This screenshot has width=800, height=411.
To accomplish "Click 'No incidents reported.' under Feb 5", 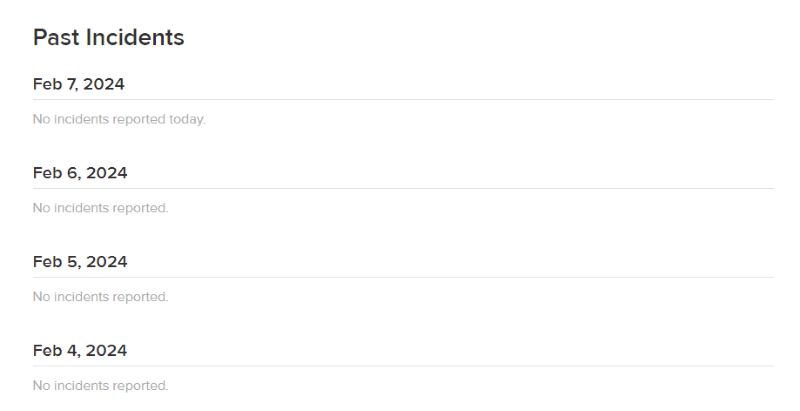I will point(101,297).
